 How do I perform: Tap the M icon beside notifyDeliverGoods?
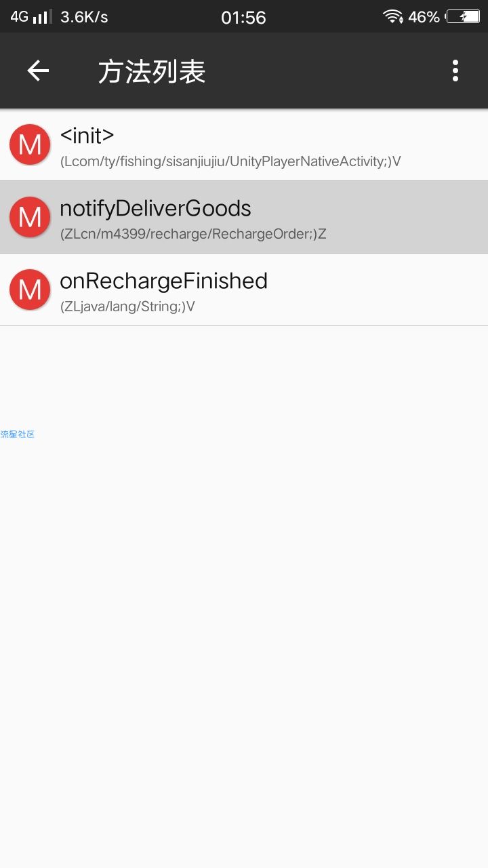pos(30,217)
